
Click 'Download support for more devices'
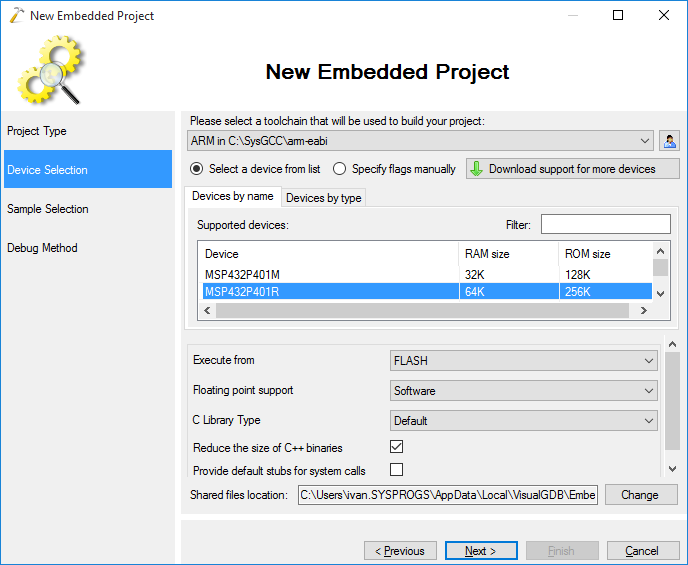[573, 169]
